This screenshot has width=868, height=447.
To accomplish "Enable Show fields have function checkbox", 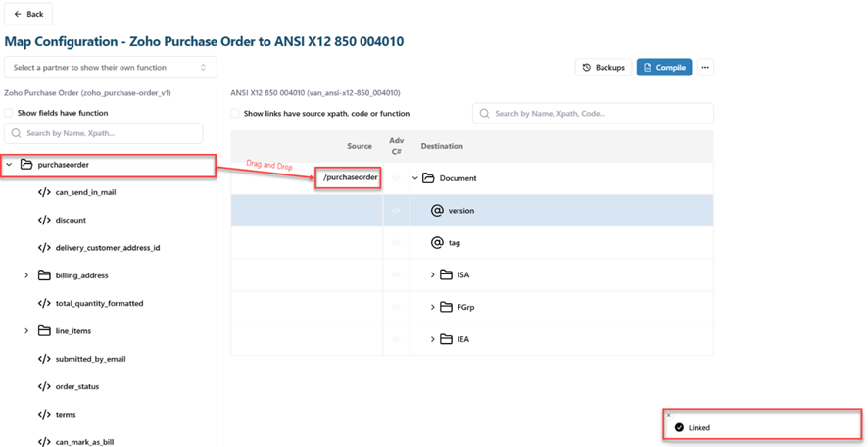I will (x=8, y=113).
